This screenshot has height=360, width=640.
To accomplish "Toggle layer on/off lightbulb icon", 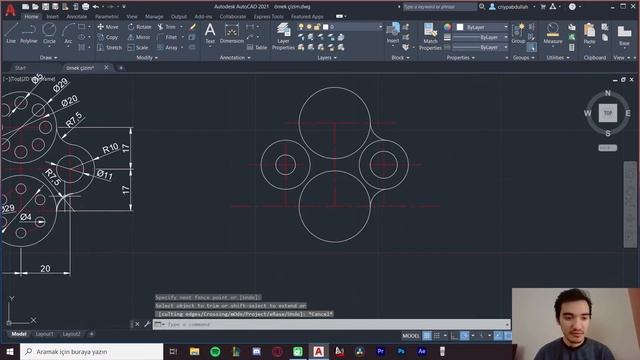I will click(301, 27).
